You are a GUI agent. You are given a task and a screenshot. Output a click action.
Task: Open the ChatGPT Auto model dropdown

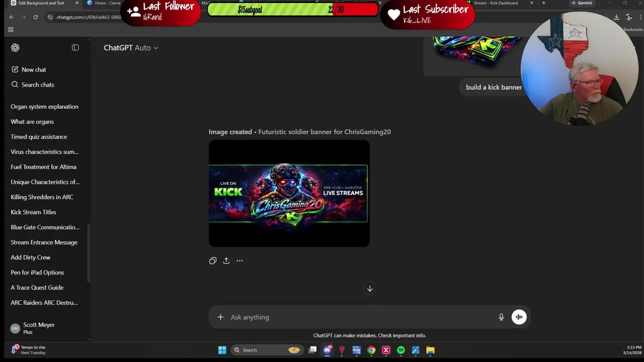point(131,48)
